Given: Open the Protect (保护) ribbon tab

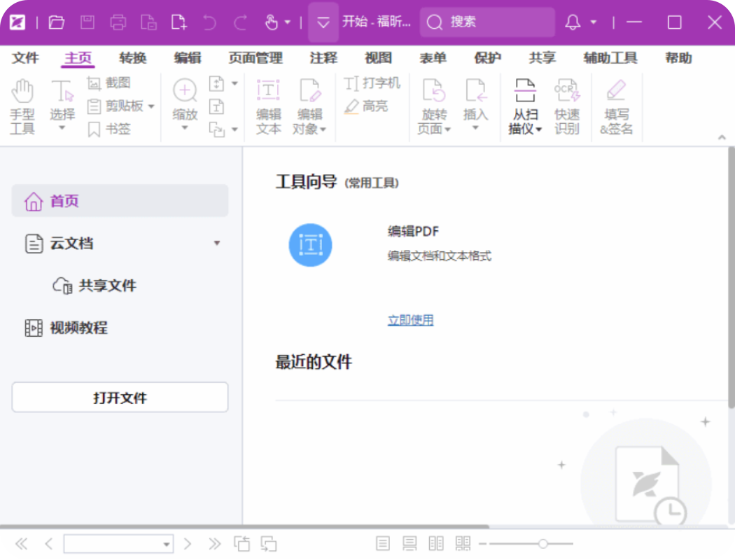Looking at the screenshot, I should 487,58.
